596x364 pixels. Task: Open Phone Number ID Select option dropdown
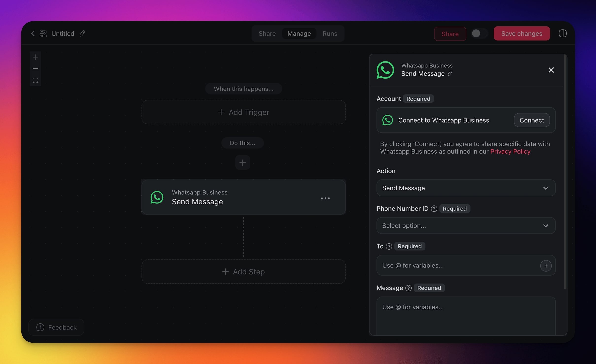coord(466,226)
